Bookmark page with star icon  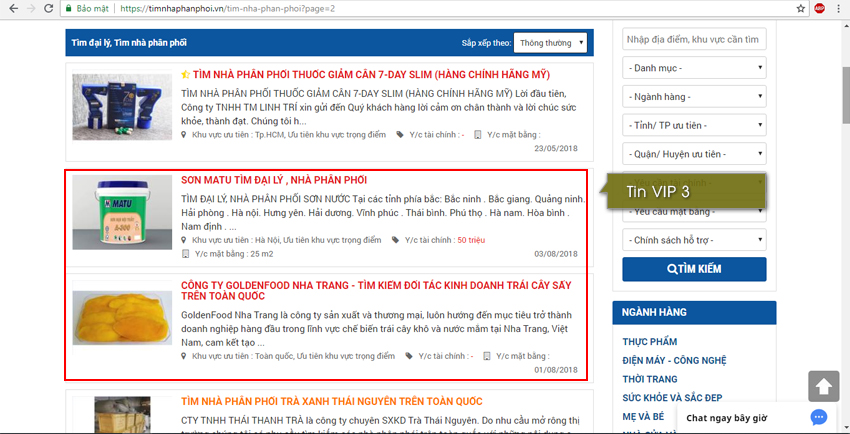click(801, 8)
